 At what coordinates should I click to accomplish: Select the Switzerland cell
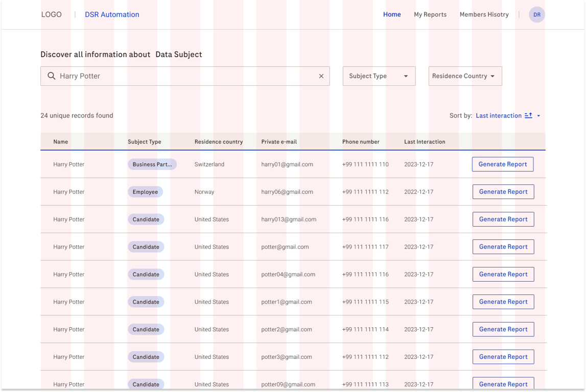pos(209,164)
